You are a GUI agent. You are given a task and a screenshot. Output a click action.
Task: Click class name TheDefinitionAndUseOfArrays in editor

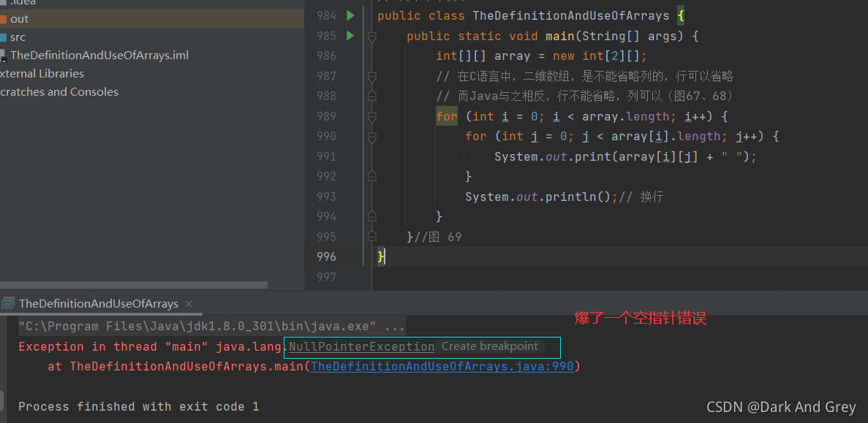point(570,15)
